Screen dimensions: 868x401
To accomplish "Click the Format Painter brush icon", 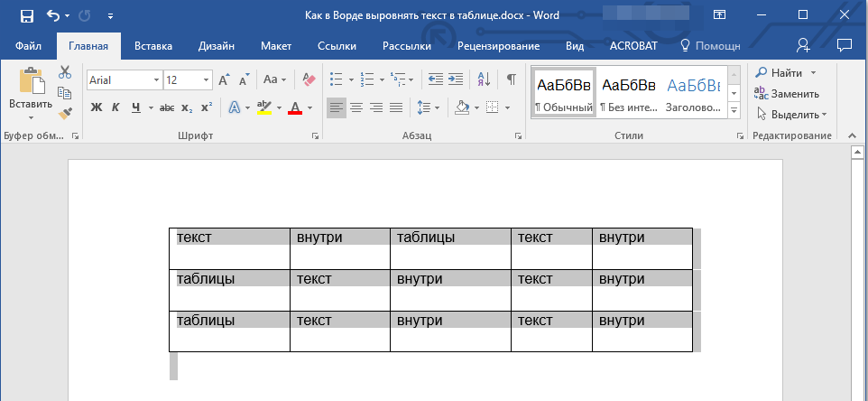I will 65,113.
